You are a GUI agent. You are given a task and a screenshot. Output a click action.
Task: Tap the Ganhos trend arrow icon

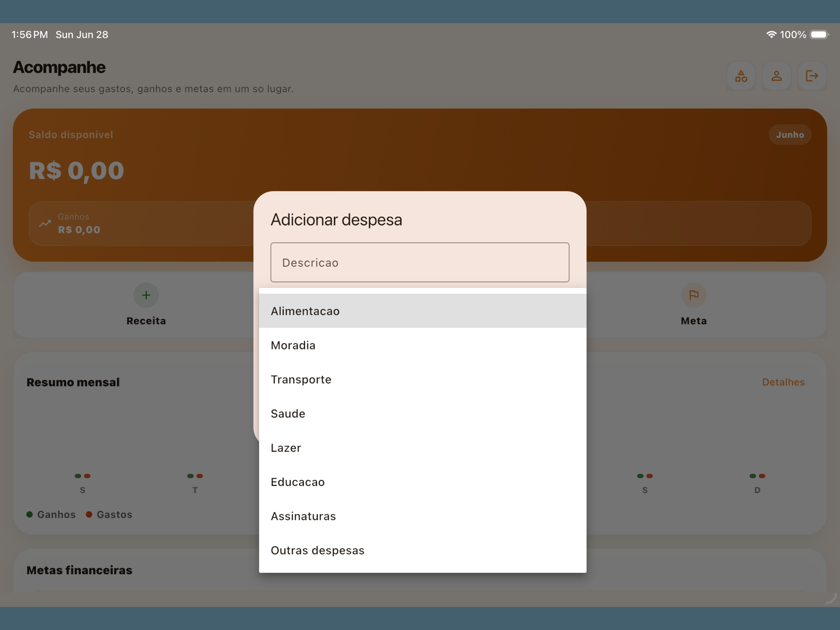[45, 223]
